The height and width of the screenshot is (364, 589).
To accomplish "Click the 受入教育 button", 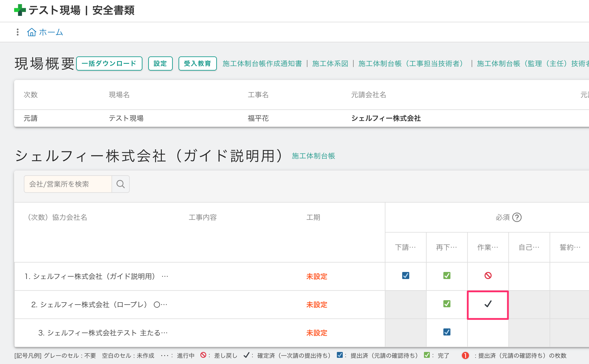I will [197, 64].
